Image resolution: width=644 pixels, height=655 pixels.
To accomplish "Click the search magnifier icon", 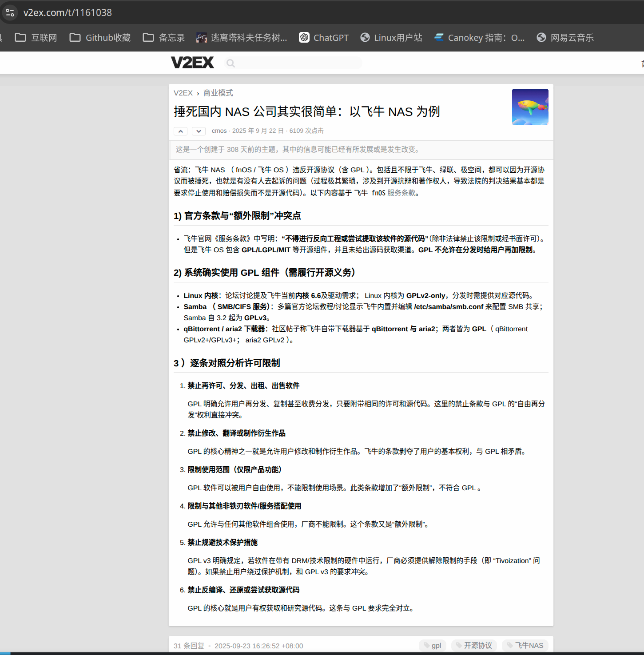I will pos(231,63).
